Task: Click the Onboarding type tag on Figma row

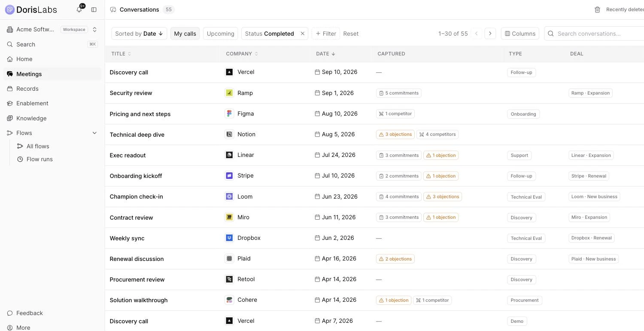Action: 523,114
